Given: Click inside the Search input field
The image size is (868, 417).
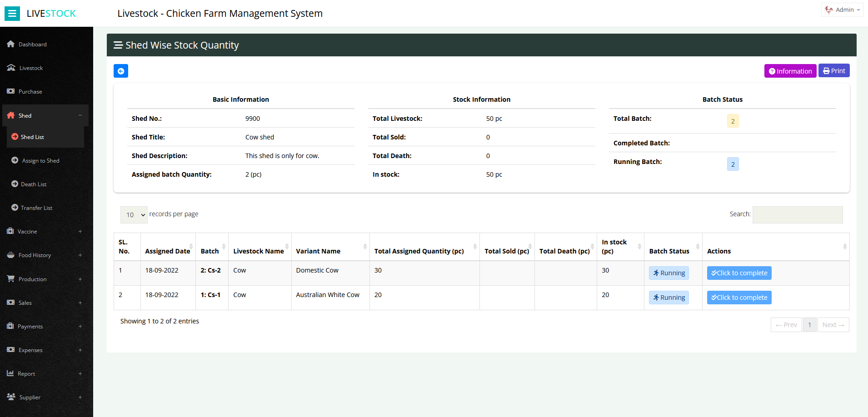Looking at the screenshot, I should (x=797, y=214).
